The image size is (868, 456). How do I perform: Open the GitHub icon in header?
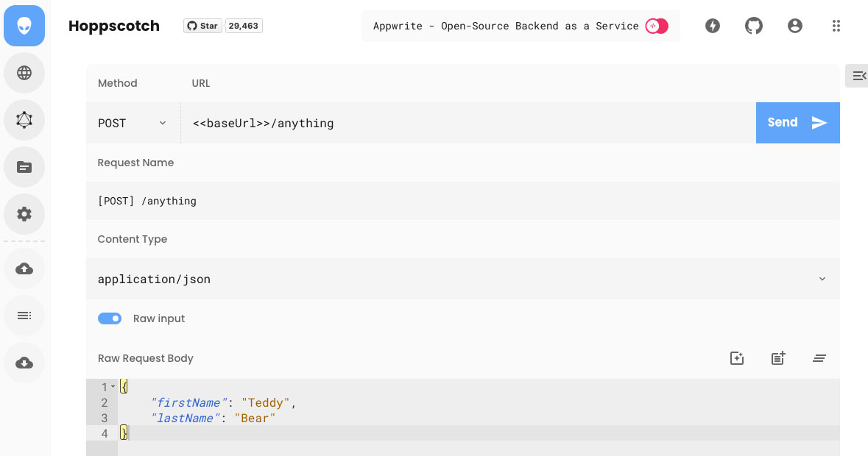pyautogui.click(x=753, y=26)
